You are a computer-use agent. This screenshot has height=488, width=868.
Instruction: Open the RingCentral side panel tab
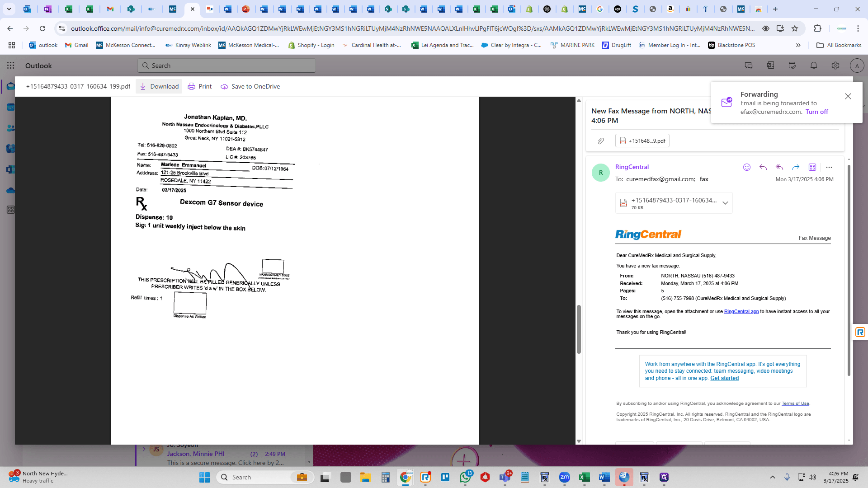click(x=860, y=333)
